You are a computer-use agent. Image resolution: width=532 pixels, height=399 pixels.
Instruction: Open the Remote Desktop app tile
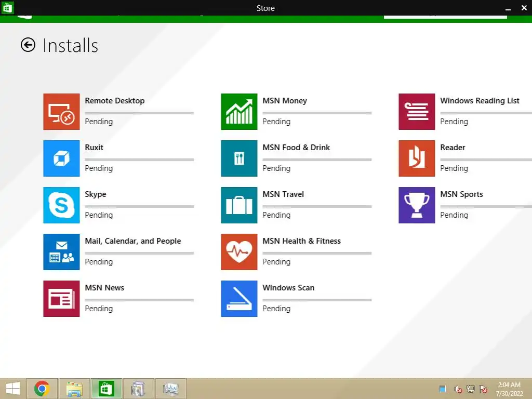pos(61,112)
